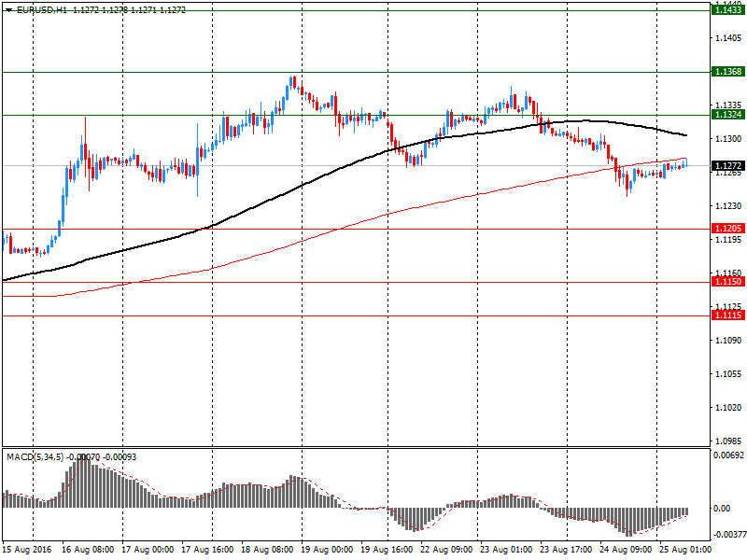Click the MACD scale value -0.00377
747x560 pixels.
729,535
